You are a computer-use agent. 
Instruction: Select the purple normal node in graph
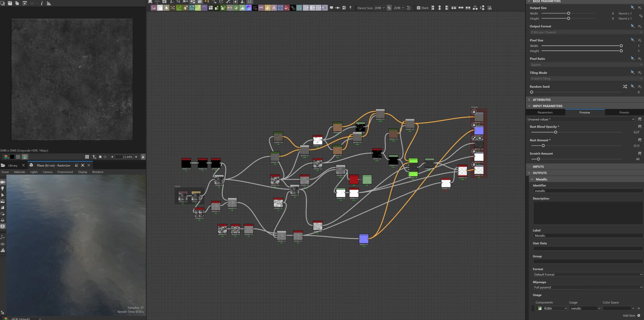[x=364, y=239]
